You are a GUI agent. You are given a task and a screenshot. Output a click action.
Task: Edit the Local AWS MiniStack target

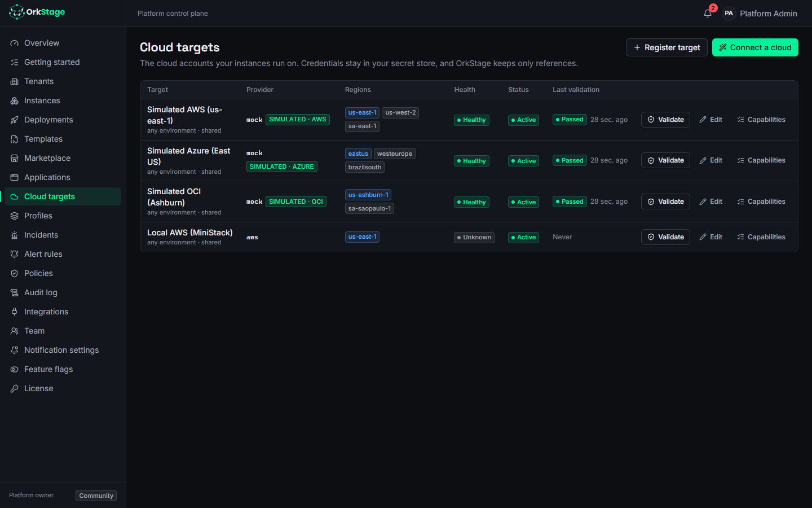[711, 237]
